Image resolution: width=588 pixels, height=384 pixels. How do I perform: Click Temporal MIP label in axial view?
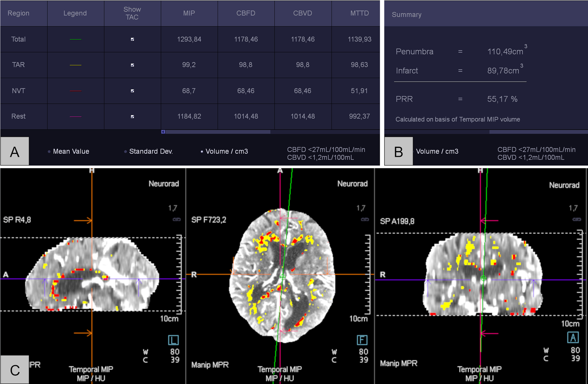coord(280,369)
